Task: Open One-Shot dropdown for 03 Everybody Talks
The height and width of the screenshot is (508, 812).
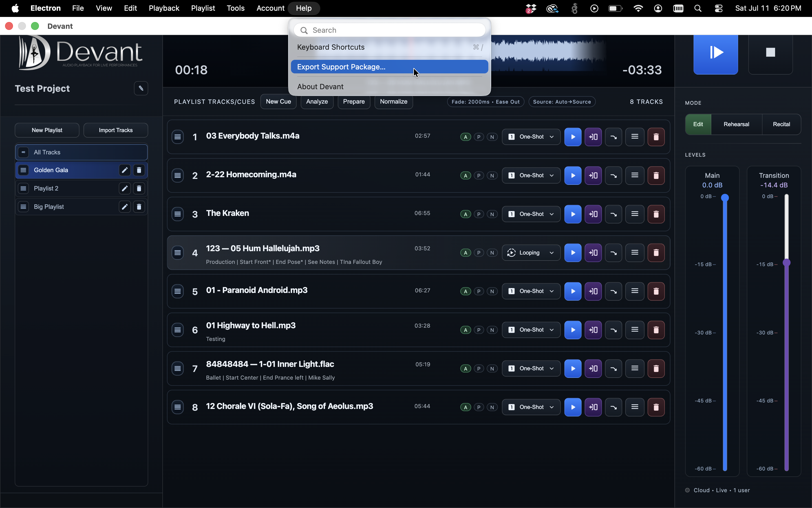Action: [x=531, y=137]
